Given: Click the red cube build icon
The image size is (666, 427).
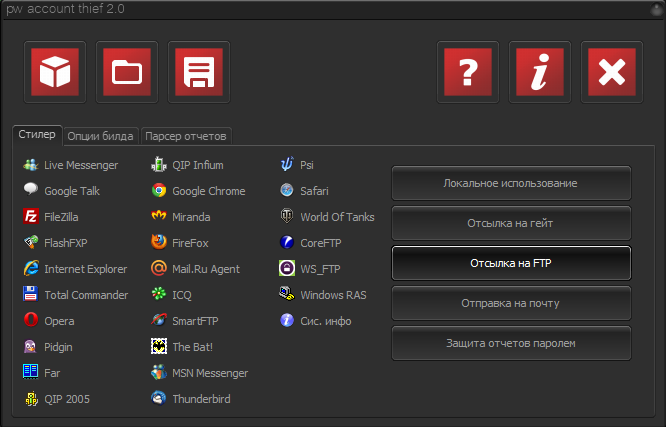Looking at the screenshot, I should pyautogui.click(x=55, y=72).
